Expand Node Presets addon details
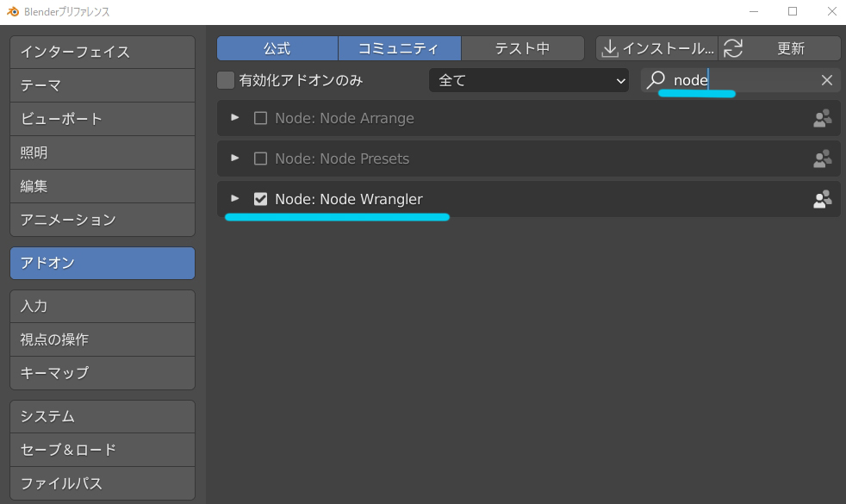The height and width of the screenshot is (504, 846). pyautogui.click(x=234, y=159)
